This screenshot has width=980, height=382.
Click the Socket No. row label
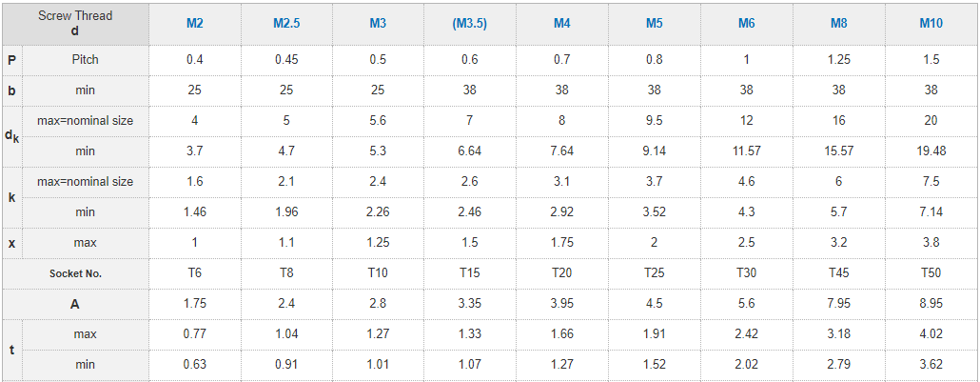(75, 273)
